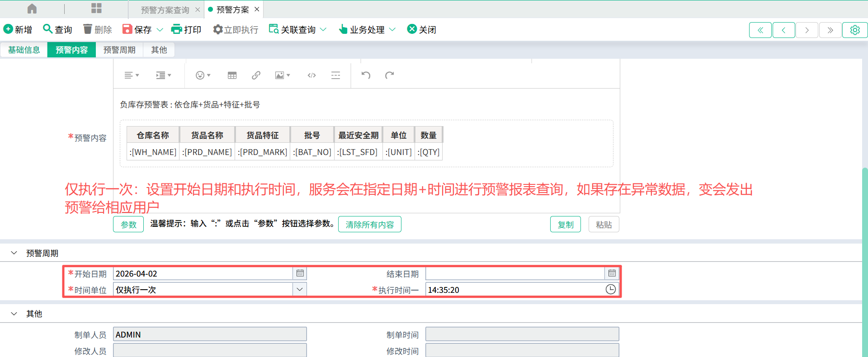Expand the 时间单位 dropdown

coord(299,290)
